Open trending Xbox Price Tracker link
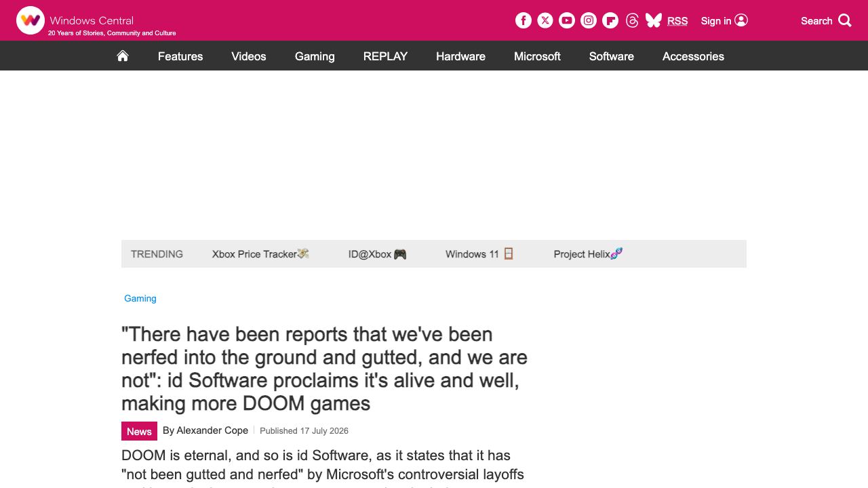Screen dimensions: 868x488 point(260,254)
